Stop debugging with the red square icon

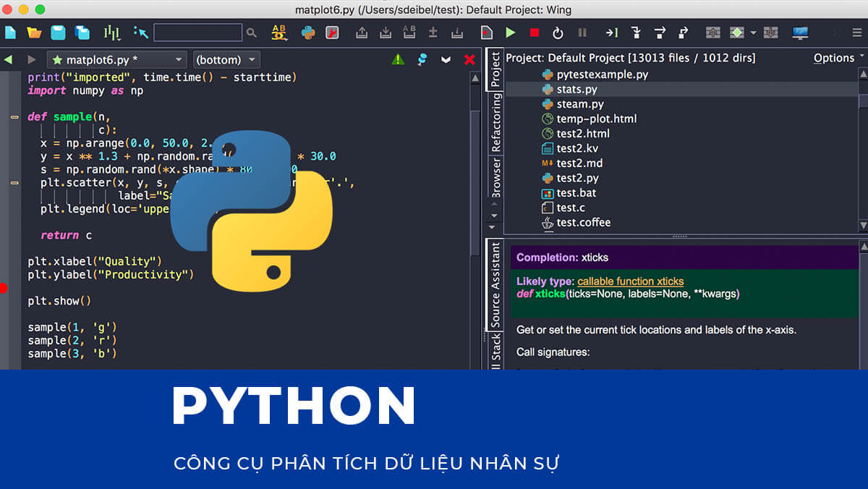535,33
